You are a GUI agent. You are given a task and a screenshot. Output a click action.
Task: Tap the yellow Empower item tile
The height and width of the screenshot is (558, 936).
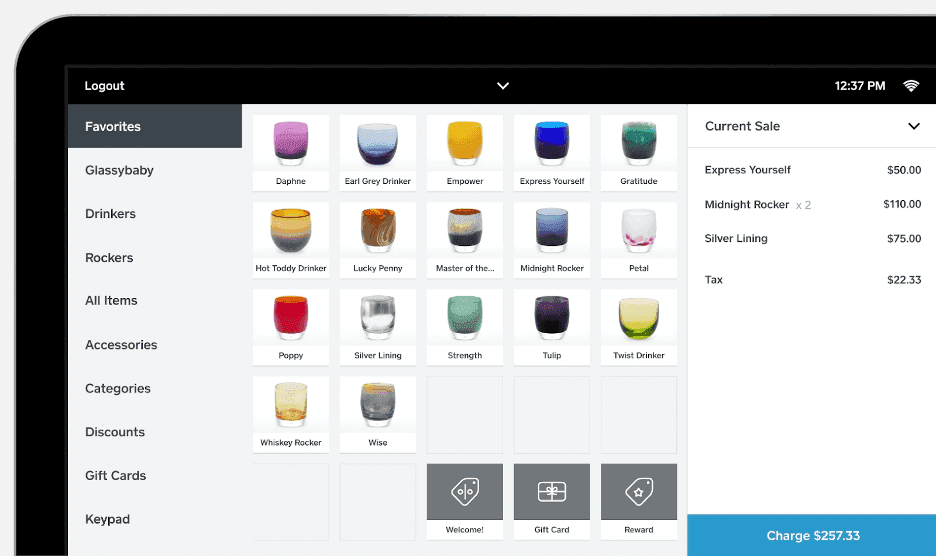465,153
